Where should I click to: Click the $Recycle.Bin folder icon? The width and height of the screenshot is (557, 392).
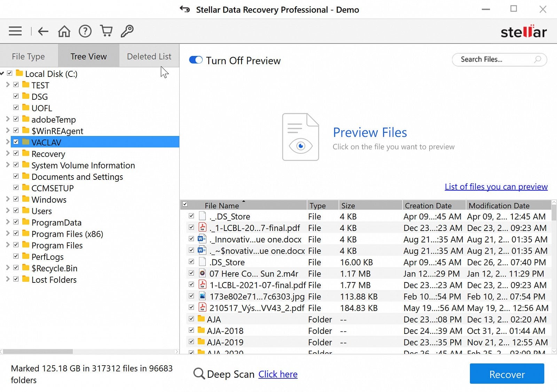tap(26, 267)
